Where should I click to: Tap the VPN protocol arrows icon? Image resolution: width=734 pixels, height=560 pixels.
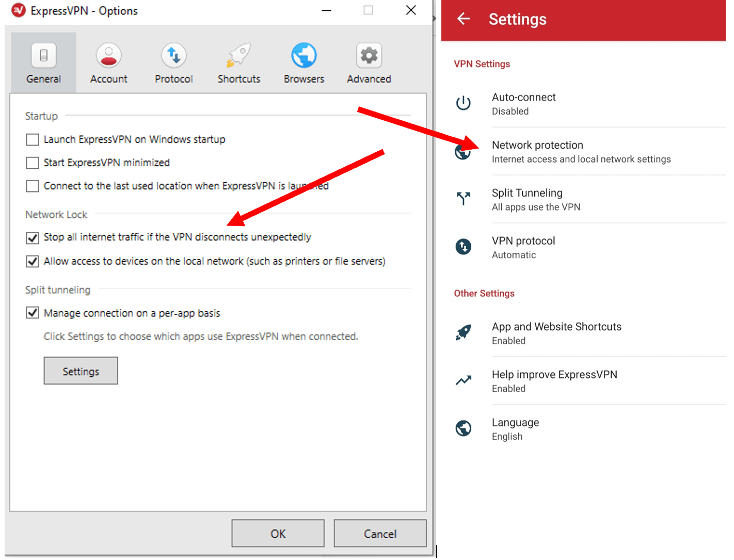pyautogui.click(x=464, y=247)
